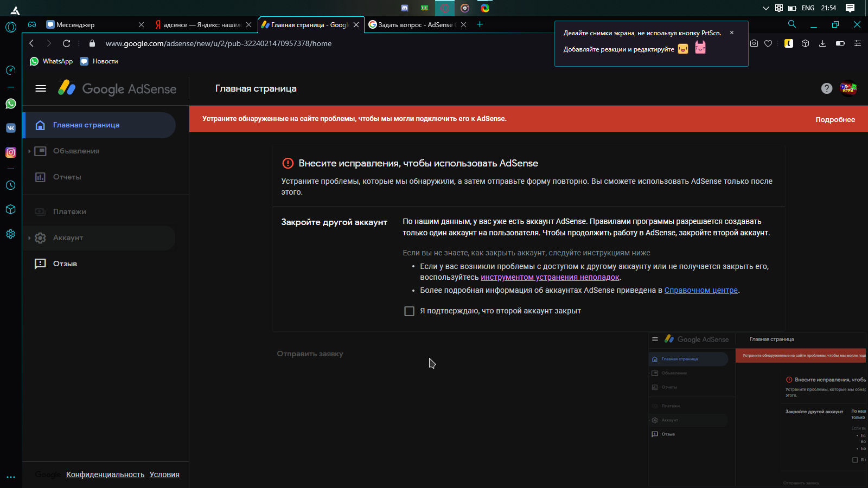Expand the Объявления section arrow
This screenshot has height=488, width=868.
[x=29, y=151]
